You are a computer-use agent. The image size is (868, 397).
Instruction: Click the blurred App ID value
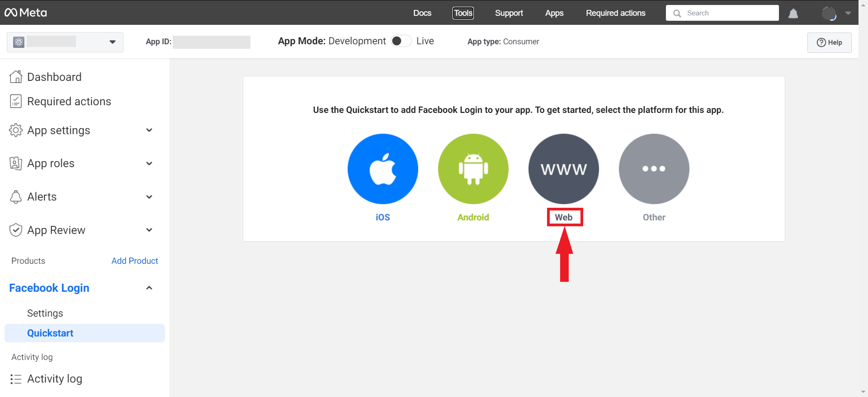point(212,42)
